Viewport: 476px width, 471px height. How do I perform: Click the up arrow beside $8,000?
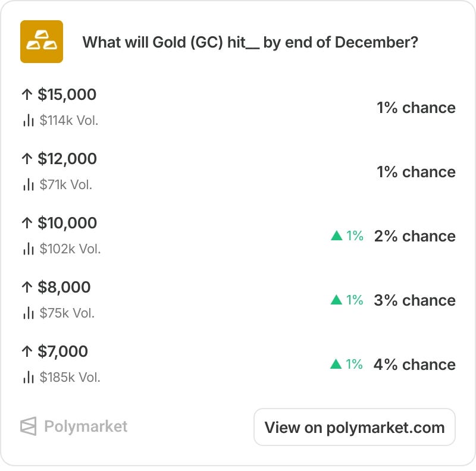27,287
